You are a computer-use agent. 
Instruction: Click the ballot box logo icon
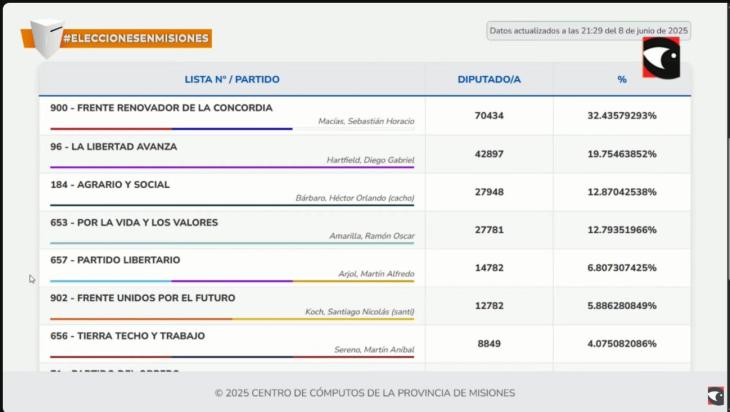[42, 38]
